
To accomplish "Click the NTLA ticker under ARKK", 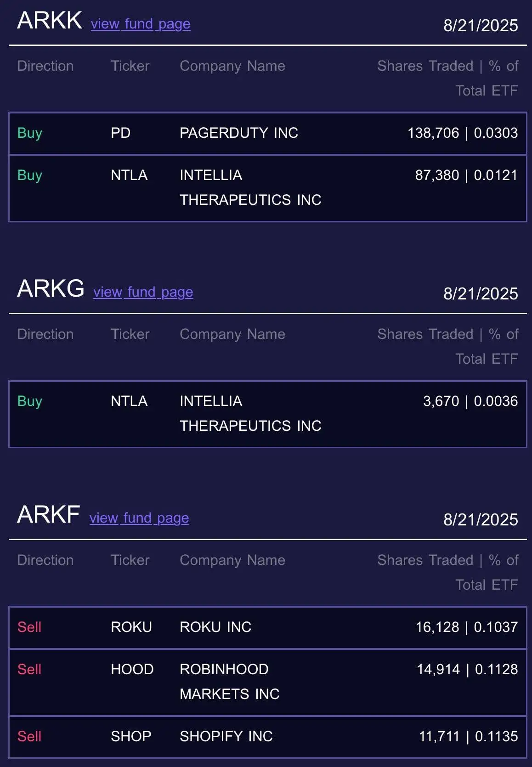I will tap(129, 175).
